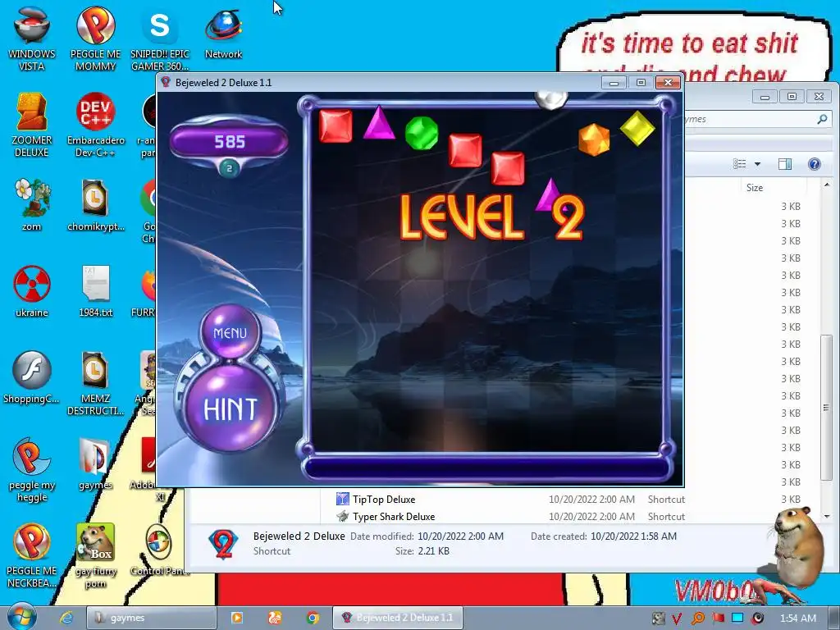Open the orange browser taskbar icon

click(274, 618)
